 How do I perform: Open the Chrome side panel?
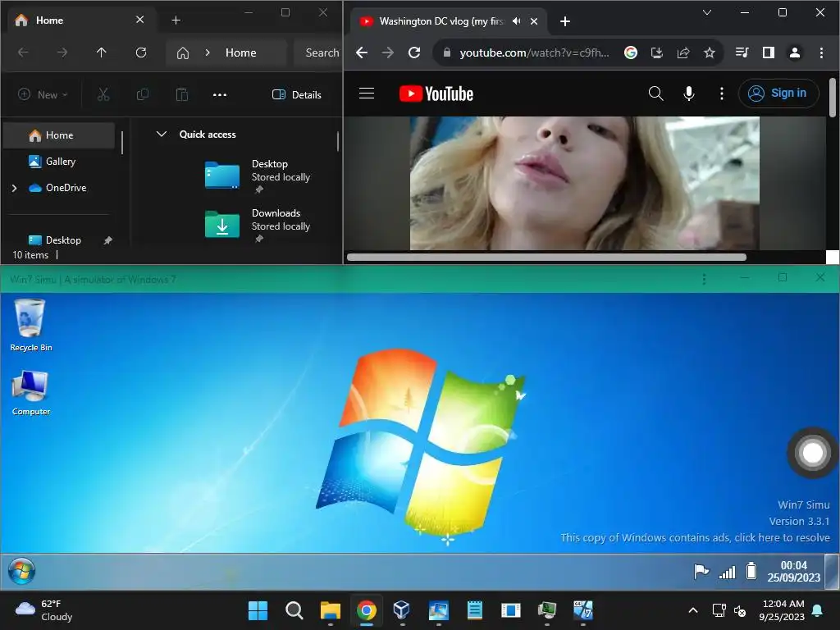click(768, 52)
